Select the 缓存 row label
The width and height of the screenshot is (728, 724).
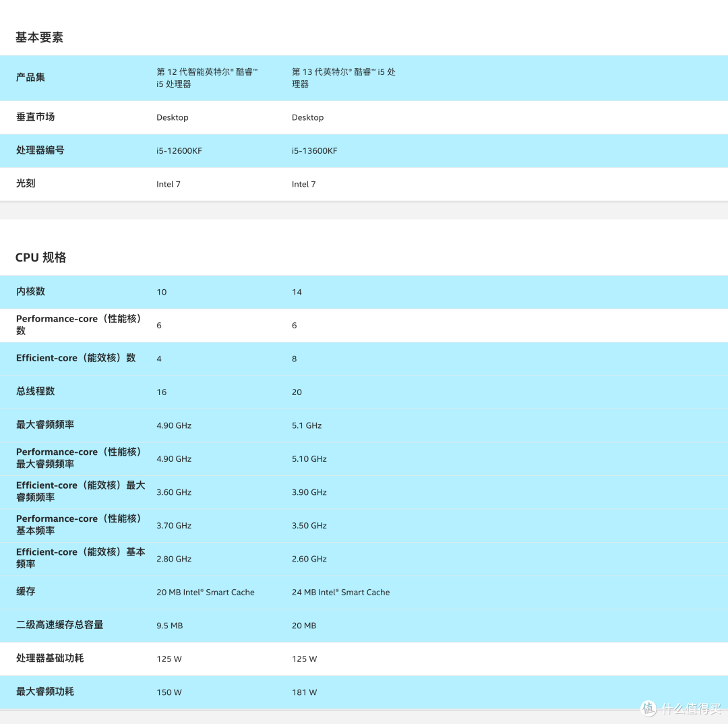click(26, 592)
